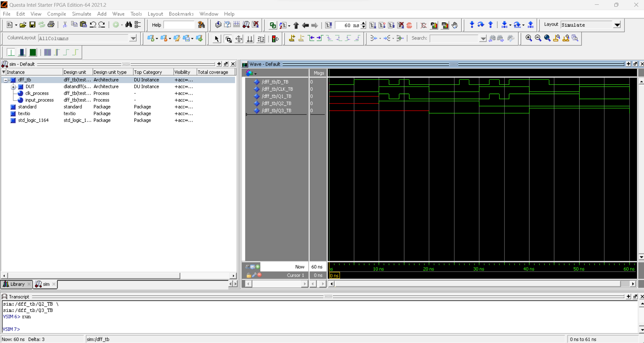This screenshot has width=644, height=343.
Task: Click the Restart simulation icon
Action: (x=329, y=25)
